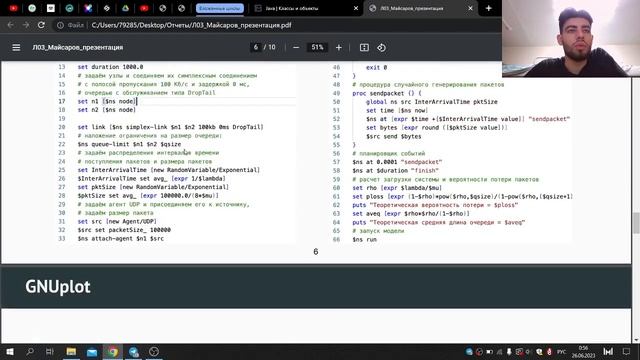Click the zoom out minus button
The width and height of the screenshot is (640, 360).
point(296,48)
